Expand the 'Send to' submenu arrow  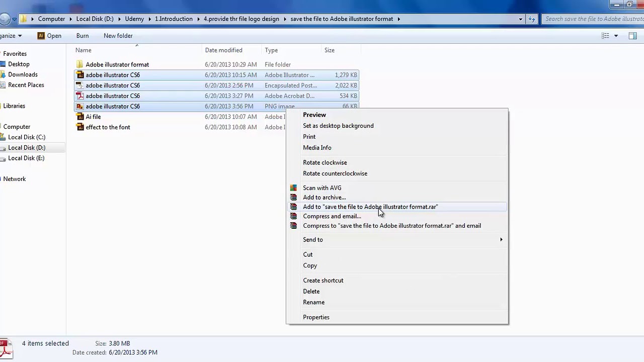tap(501, 240)
